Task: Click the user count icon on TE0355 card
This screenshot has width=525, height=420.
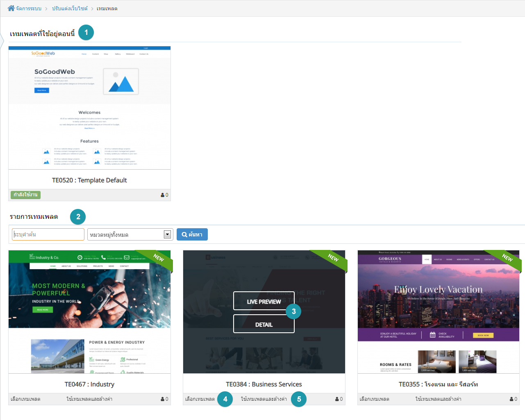Action: tap(511, 399)
